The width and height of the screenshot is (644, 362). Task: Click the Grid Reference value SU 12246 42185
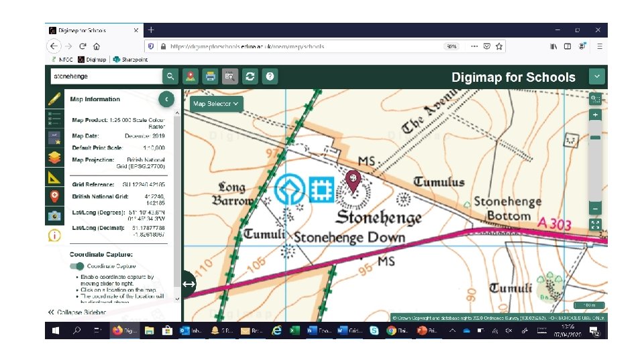tap(144, 185)
